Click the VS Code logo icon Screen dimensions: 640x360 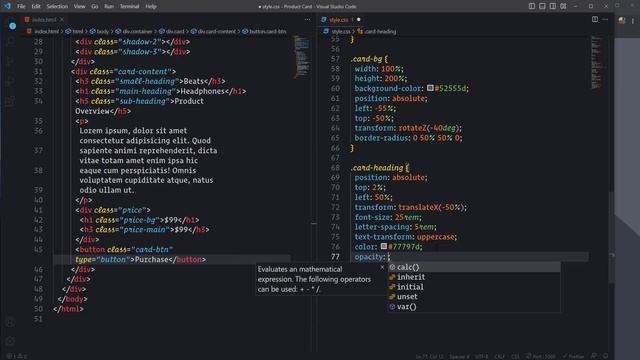[7, 6]
